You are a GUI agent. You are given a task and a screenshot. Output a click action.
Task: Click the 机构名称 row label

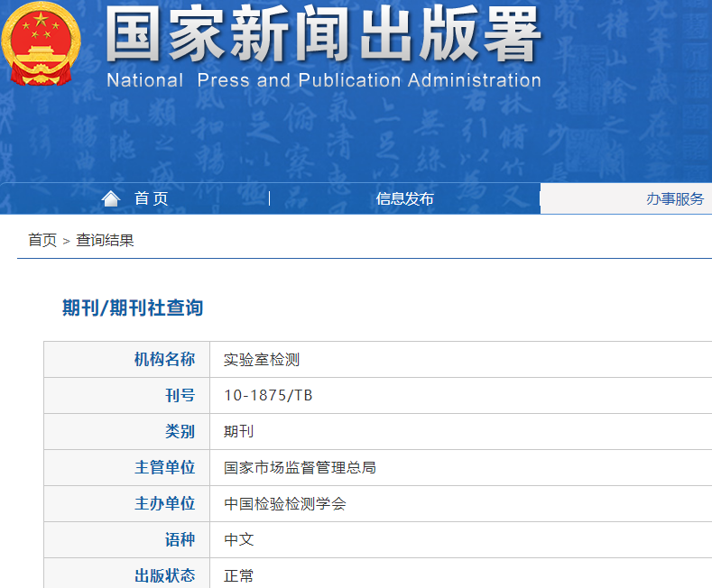click(164, 359)
